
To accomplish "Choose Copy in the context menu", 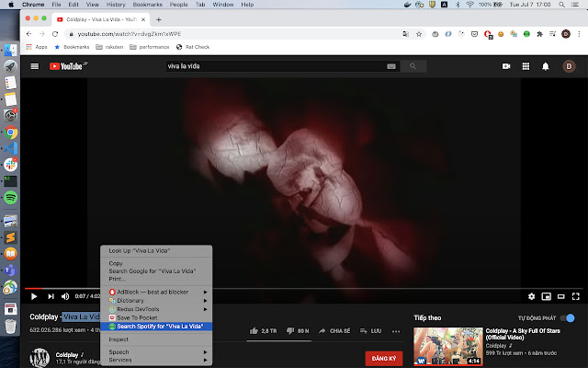I will (x=156, y=263).
